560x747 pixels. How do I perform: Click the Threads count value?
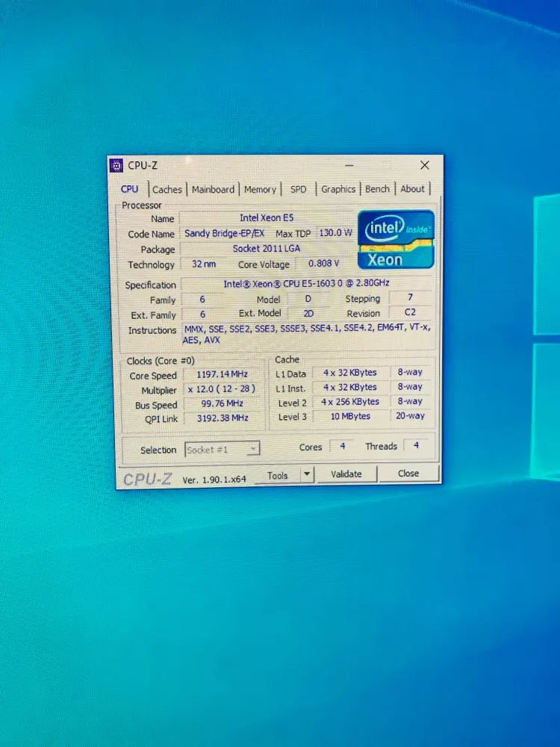coord(416,445)
